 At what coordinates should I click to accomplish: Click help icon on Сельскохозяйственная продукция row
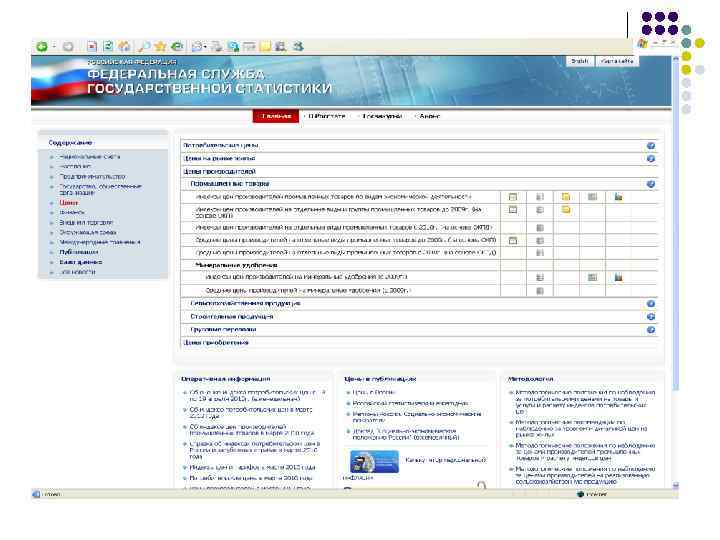point(651,304)
